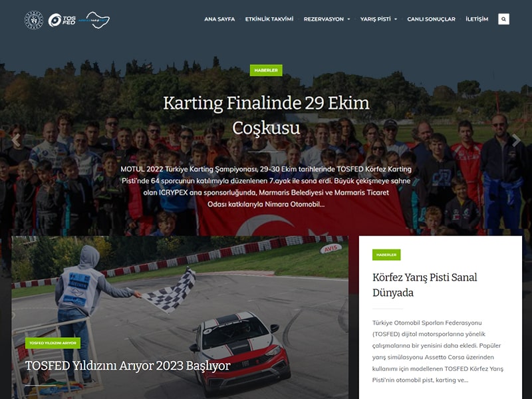Open the Ana Sayfa menu item
Viewport: 532px width, 399px height.
(219, 19)
